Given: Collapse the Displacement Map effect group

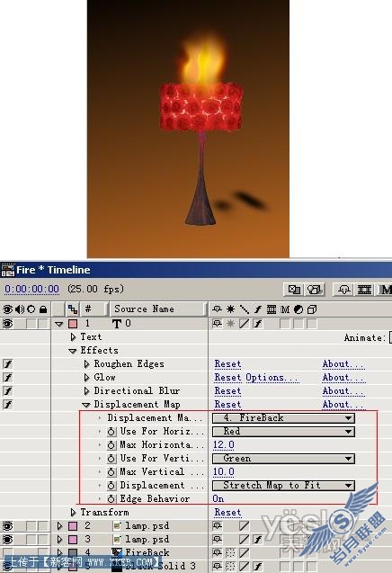Looking at the screenshot, I should [x=86, y=405].
